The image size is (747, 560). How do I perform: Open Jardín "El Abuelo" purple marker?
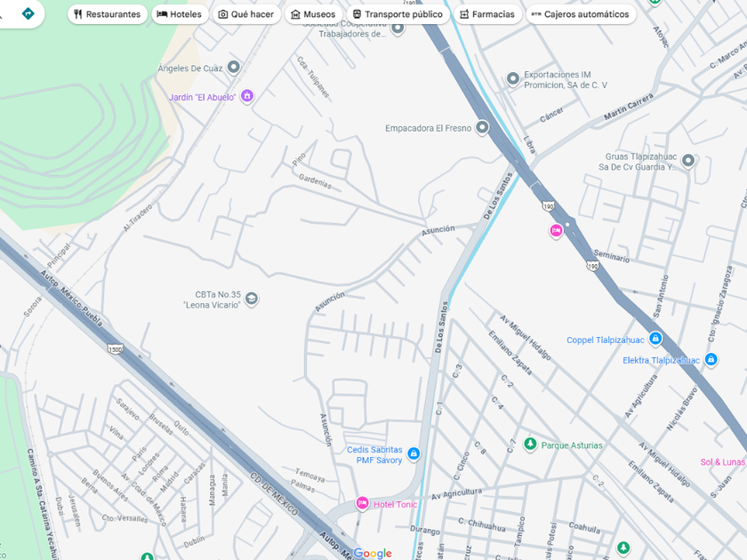point(247,96)
